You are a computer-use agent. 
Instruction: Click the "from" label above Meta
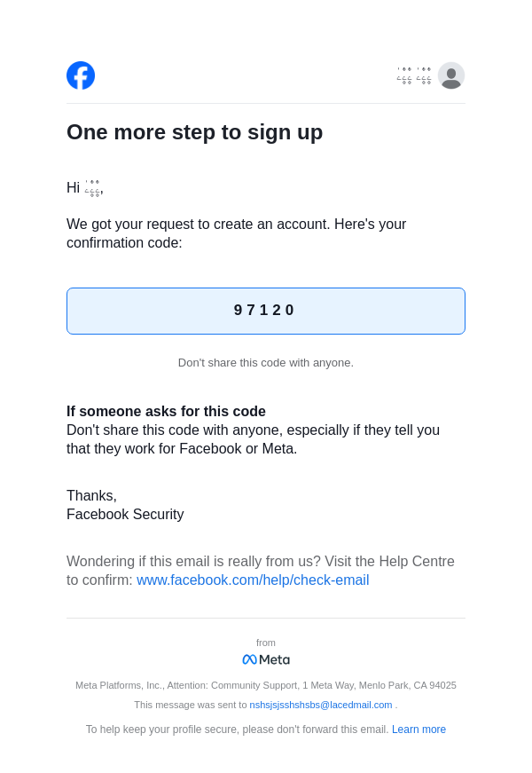(266, 643)
